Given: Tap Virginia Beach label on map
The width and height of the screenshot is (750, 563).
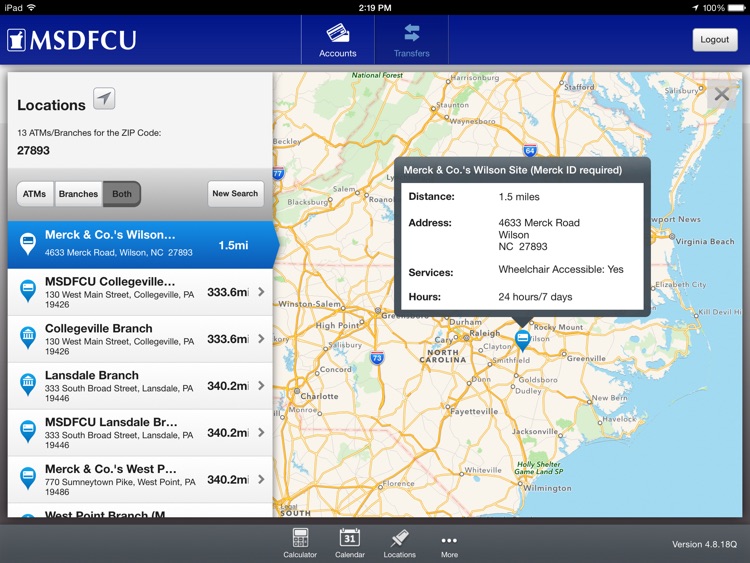Looking at the screenshot, I should point(705,242).
